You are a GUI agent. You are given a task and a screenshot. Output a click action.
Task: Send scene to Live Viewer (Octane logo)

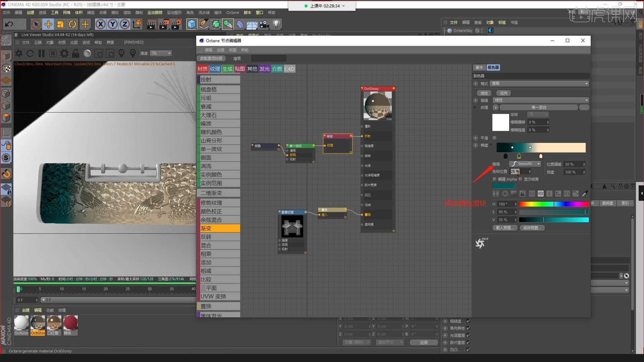pos(19,53)
